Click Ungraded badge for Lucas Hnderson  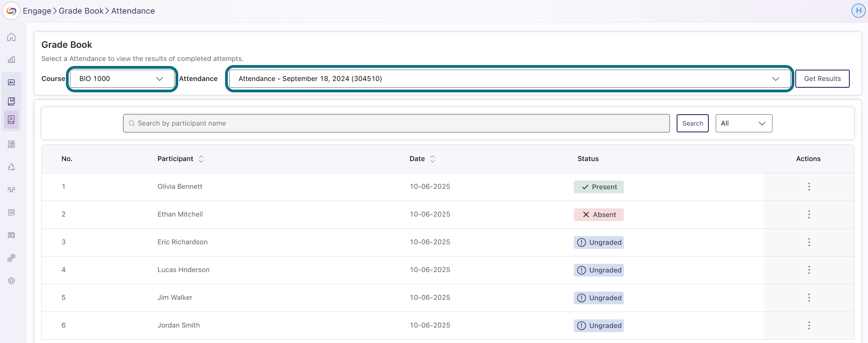(x=599, y=270)
